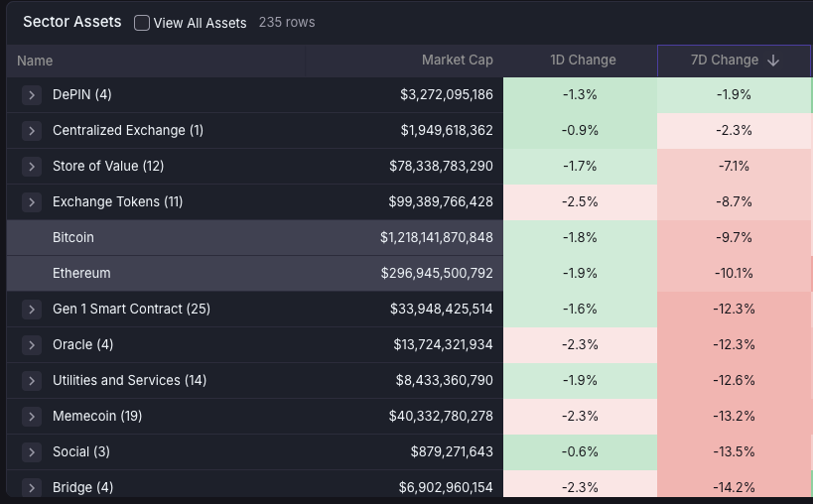Sort table by the Name column header
The image size is (813, 504).
point(35,61)
